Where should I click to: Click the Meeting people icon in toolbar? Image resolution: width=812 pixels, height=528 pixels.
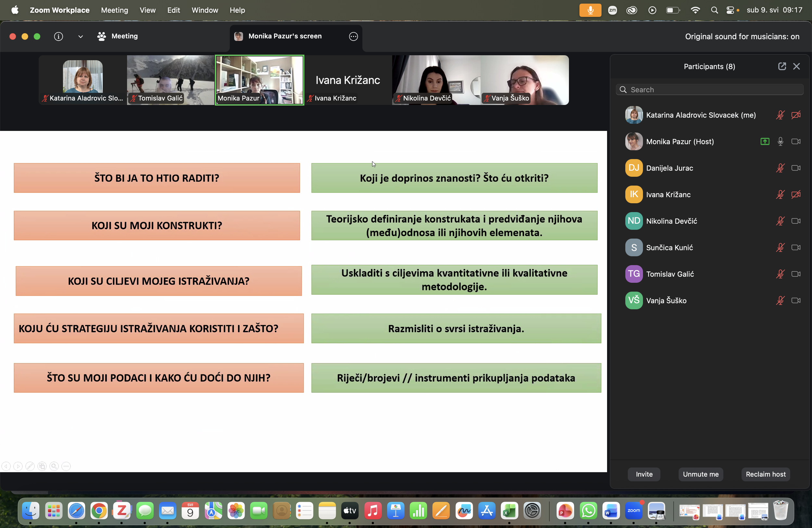click(x=101, y=36)
